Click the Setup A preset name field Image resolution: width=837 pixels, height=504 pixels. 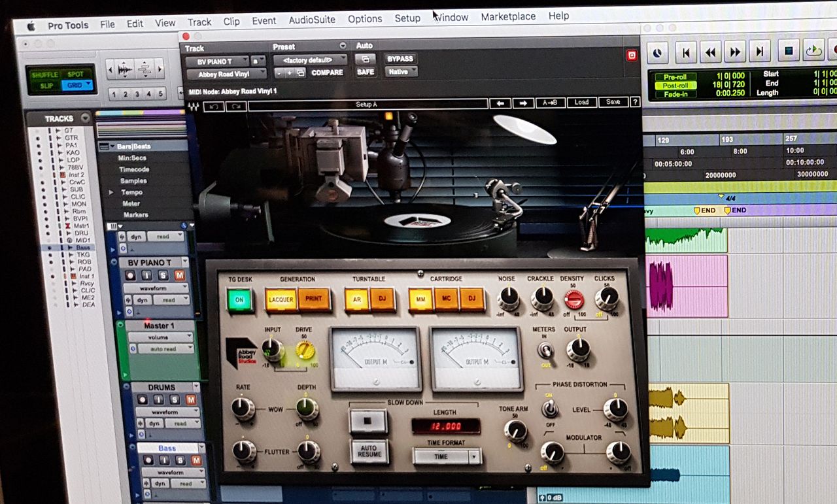point(367,105)
